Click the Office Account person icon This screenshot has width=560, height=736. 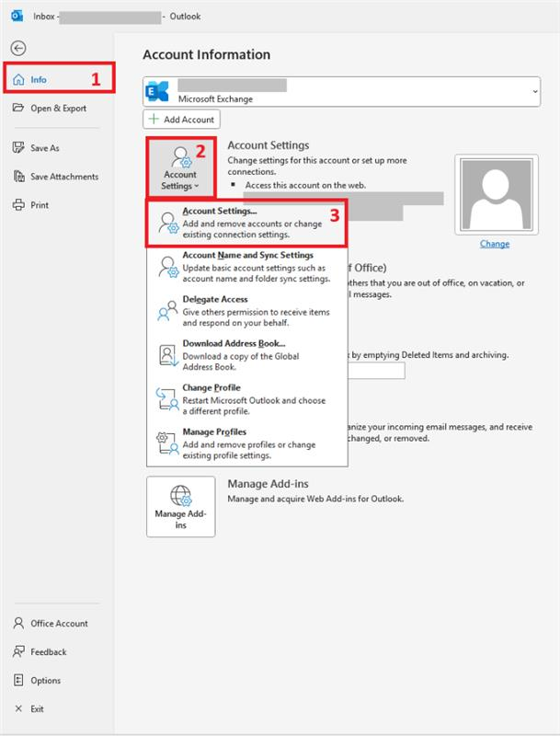(x=18, y=623)
